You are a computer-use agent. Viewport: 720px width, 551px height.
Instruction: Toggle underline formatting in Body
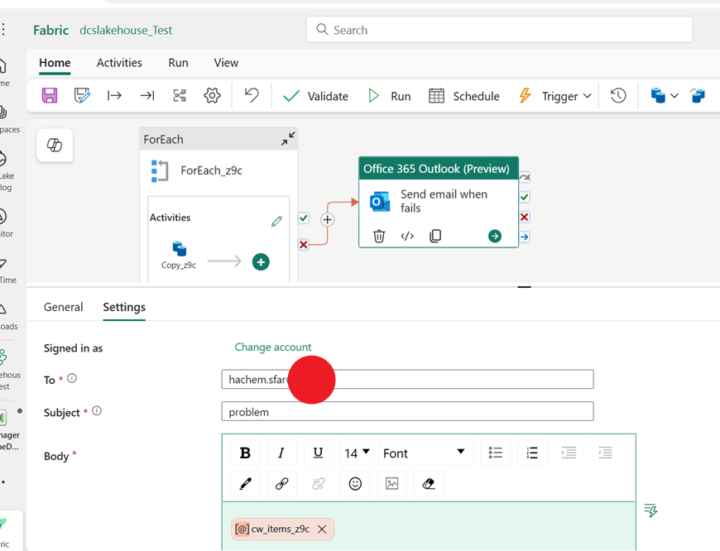(x=318, y=453)
